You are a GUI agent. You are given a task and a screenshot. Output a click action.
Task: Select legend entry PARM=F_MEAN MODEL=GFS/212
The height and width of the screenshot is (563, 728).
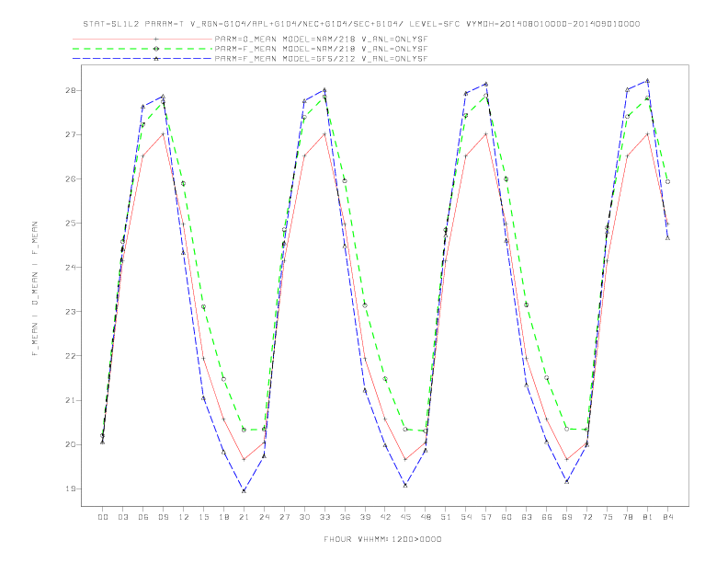click(321, 59)
